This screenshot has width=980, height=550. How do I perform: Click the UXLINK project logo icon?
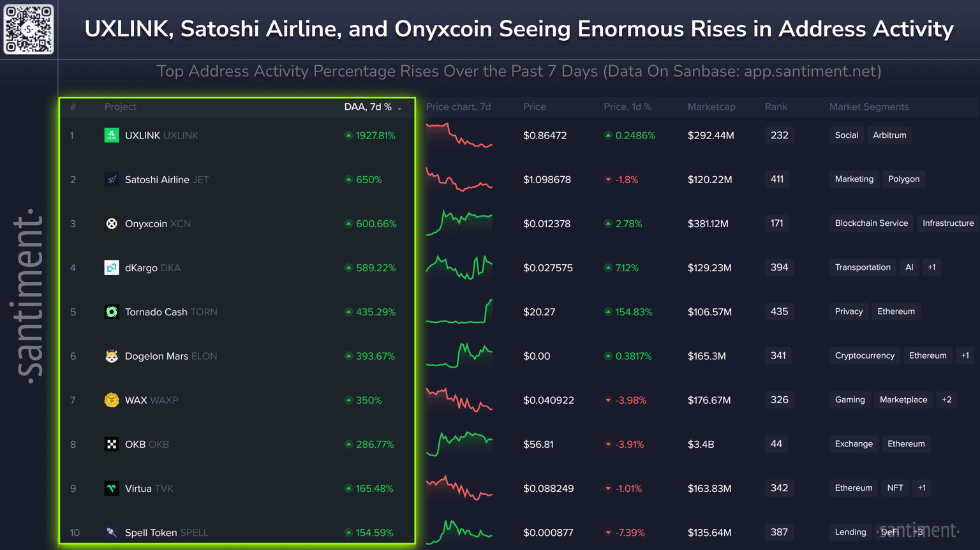click(112, 135)
